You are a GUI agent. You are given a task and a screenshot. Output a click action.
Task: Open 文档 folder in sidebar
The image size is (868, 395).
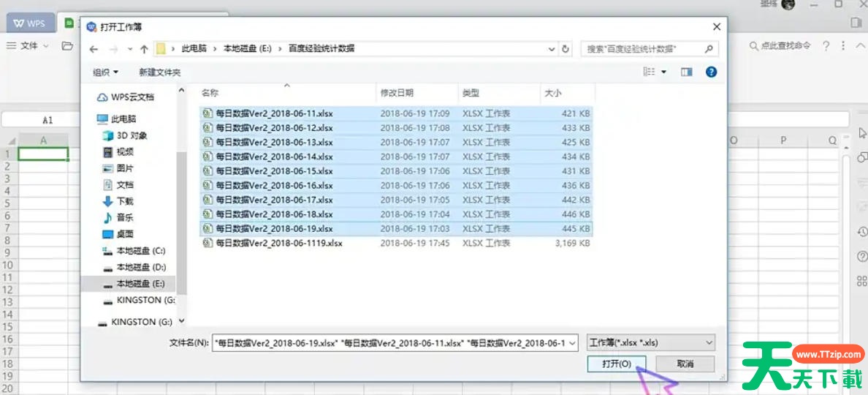[x=118, y=184]
